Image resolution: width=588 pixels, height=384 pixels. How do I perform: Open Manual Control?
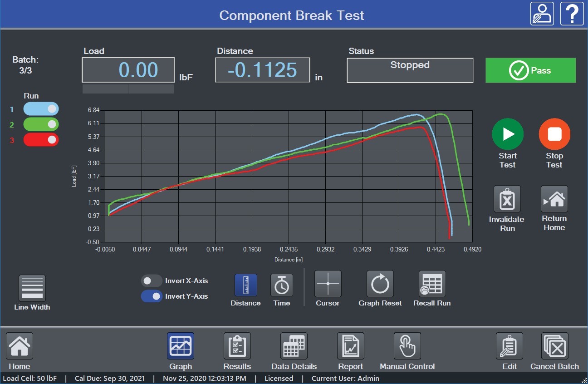point(407,346)
